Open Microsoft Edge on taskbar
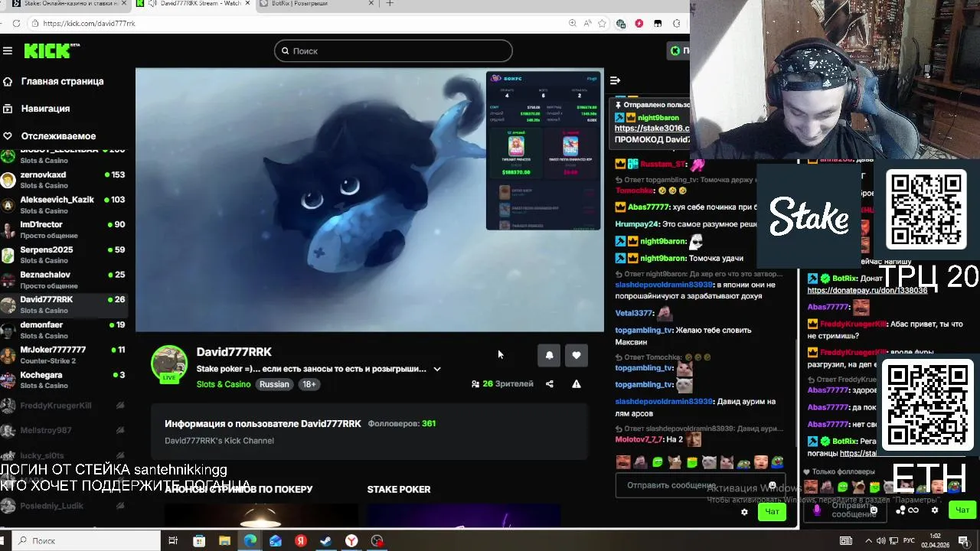Viewport: 980px width, 551px height. click(x=250, y=541)
